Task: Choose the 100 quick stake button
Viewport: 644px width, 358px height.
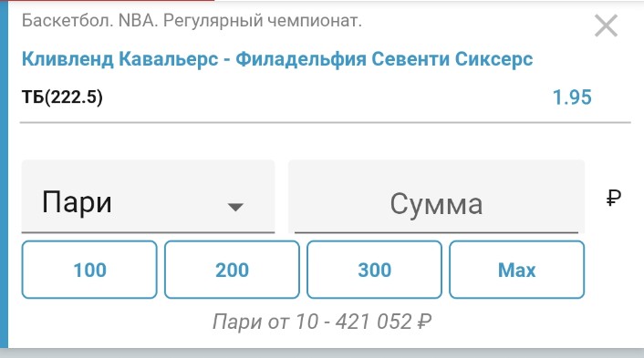Action: click(89, 270)
